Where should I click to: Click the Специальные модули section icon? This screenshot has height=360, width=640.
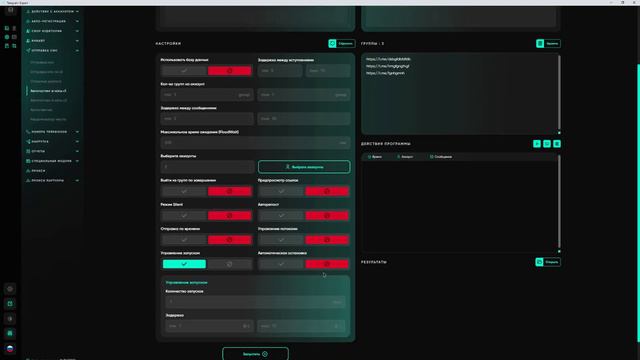pos(28,161)
